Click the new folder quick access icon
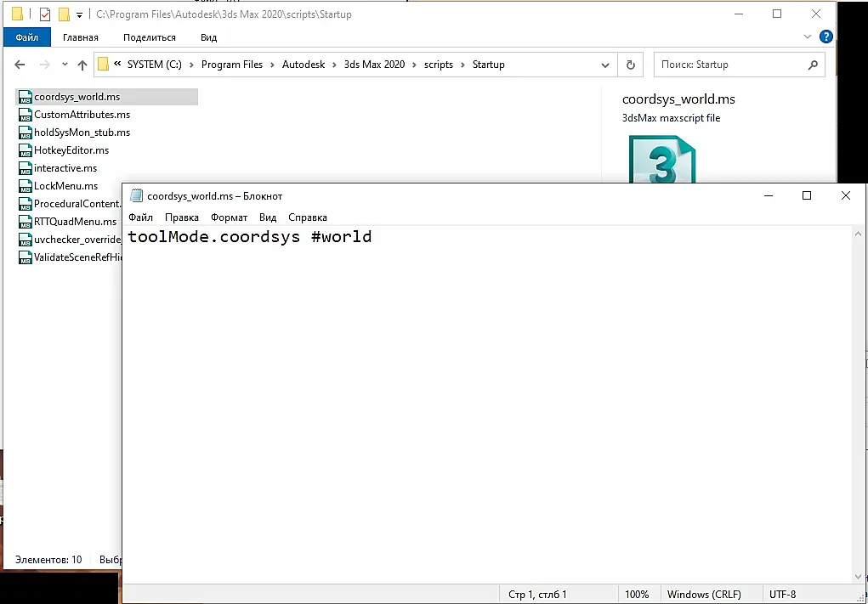The height and width of the screenshot is (604, 868). [x=65, y=14]
